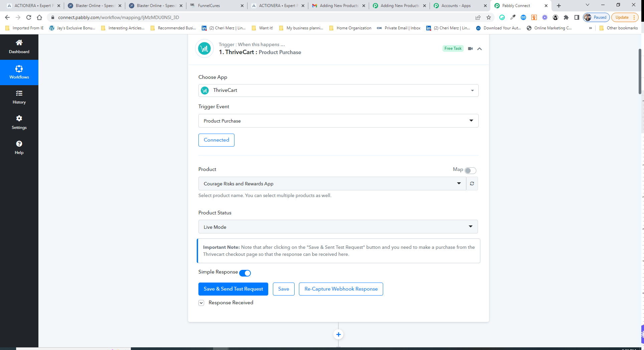Click the page vertical scrollbar
Viewport: 644px width, 350px height.
coord(640,72)
